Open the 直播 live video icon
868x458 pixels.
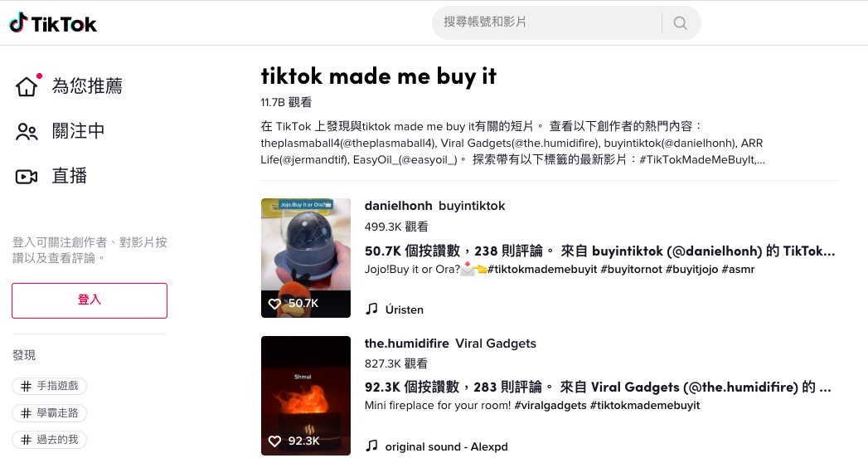click(x=27, y=177)
